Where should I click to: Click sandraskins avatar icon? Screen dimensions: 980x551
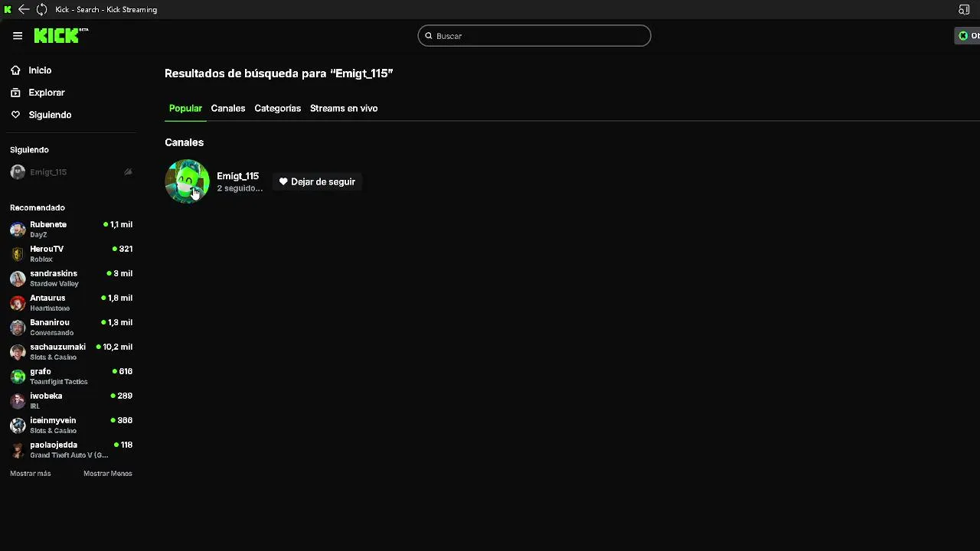pos(18,279)
